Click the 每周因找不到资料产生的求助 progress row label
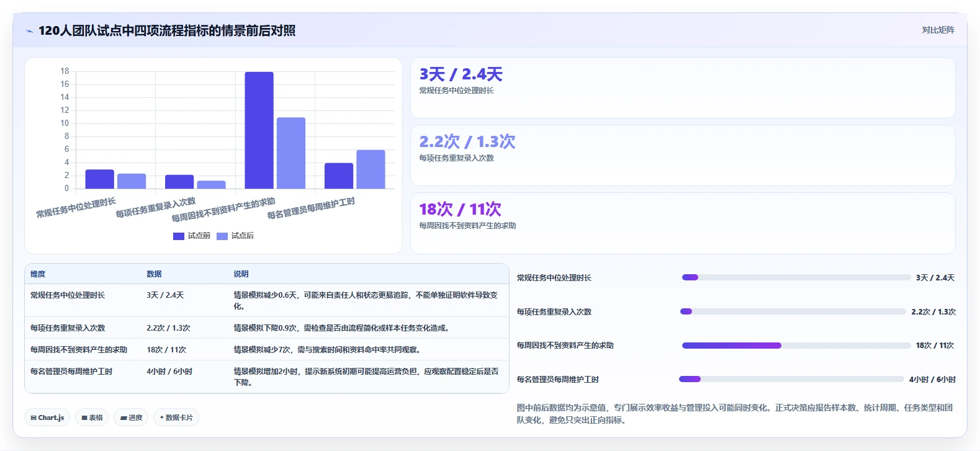980x451 pixels. tap(565, 346)
